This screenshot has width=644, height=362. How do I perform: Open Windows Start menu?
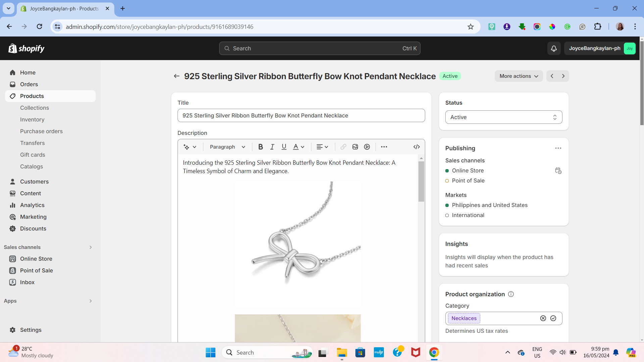[x=210, y=353]
